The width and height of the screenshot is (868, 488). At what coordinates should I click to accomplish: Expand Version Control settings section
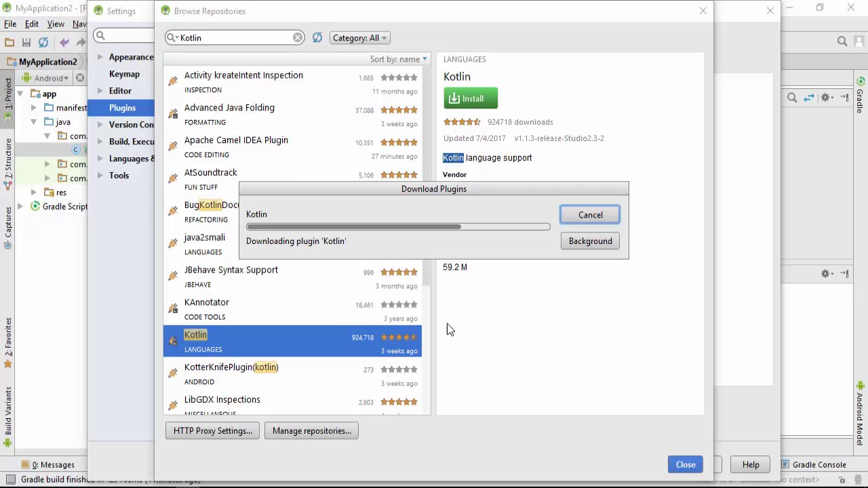pyautogui.click(x=100, y=125)
